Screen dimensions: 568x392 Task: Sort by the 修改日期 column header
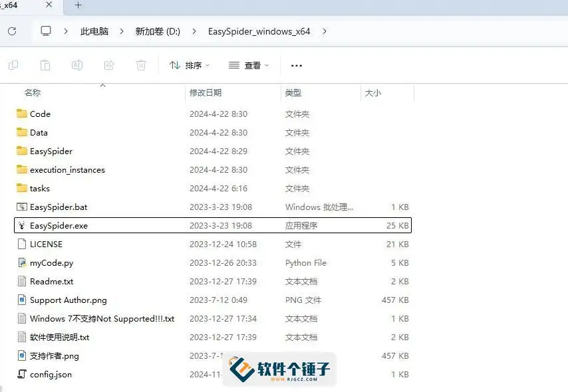pos(206,92)
